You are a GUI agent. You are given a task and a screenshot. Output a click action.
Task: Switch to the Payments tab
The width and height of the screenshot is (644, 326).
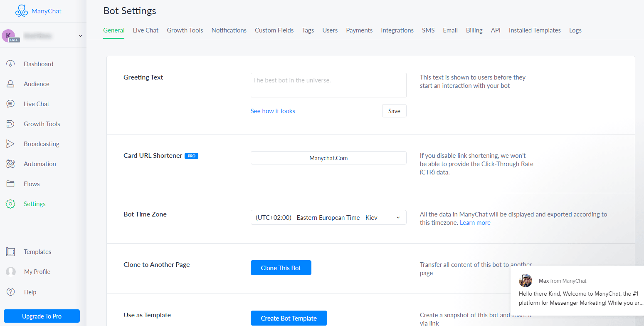click(359, 30)
